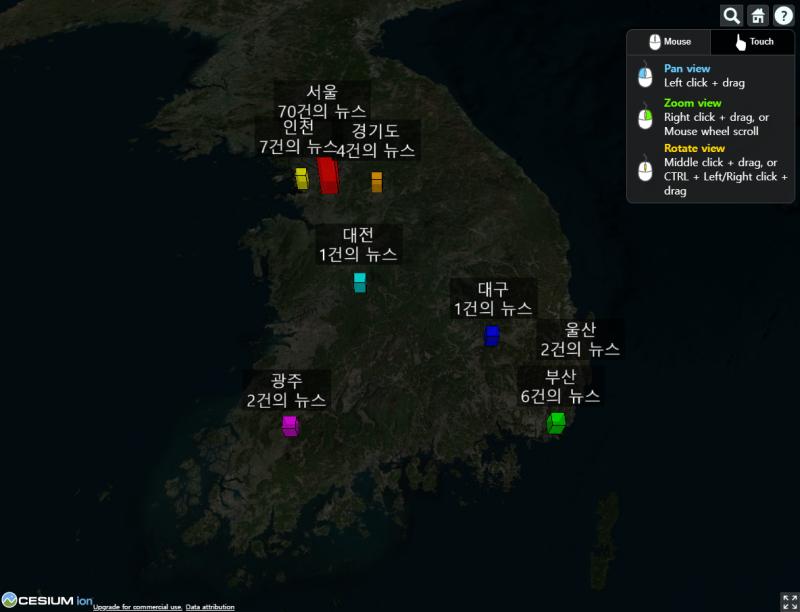The image size is (800, 612).
Task: Select the magenta Gwangju cube
Action: point(290,426)
